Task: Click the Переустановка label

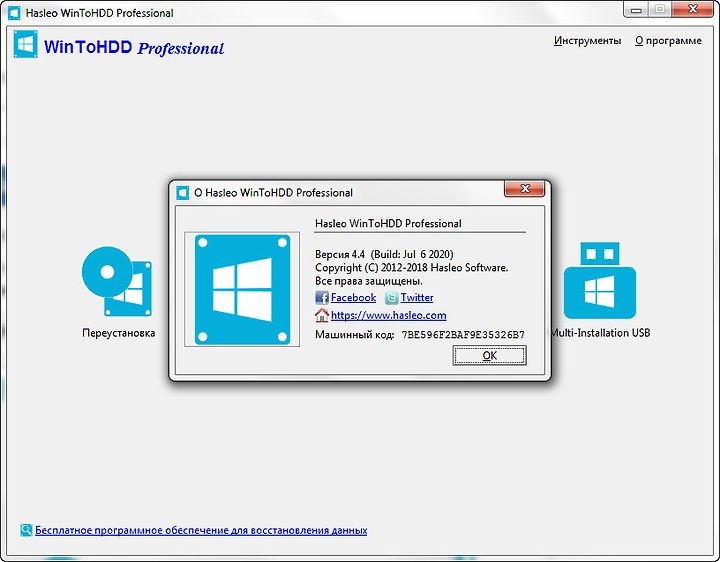Action: tap(118, 333)
